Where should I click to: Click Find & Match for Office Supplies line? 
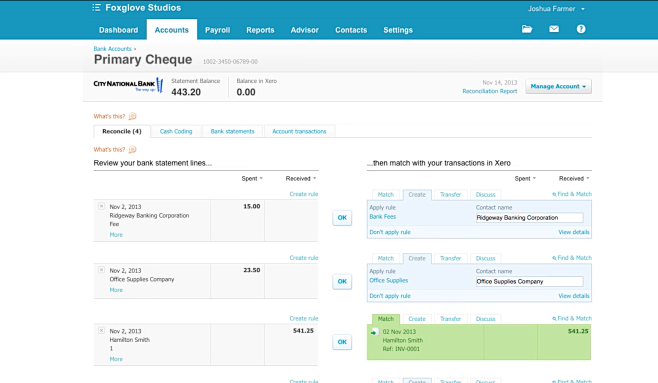(572, 258)
